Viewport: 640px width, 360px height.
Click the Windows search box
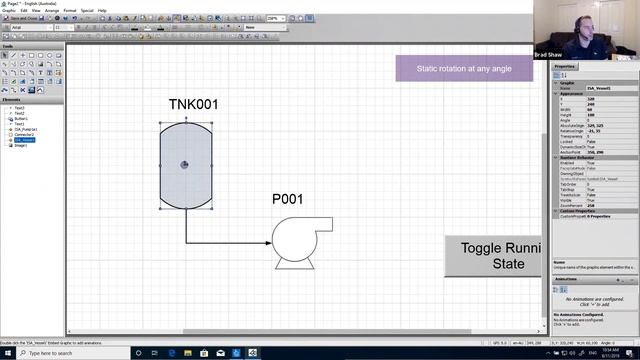(73, 353)
